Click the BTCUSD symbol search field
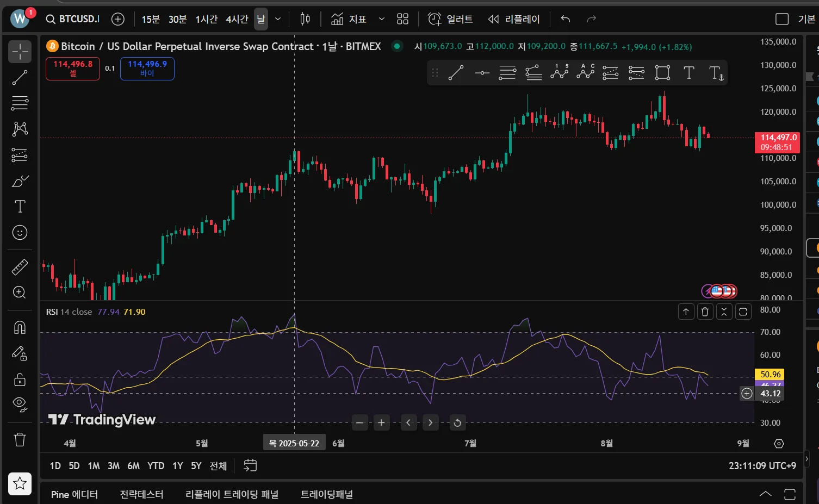This screenshot has width=819, height=504. point(73,20)
